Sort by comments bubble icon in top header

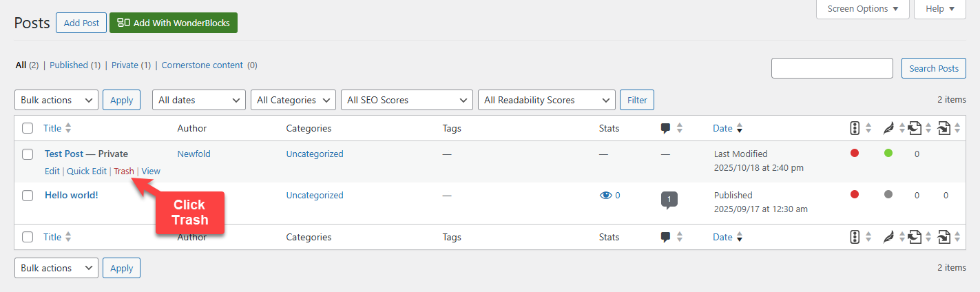665,128
